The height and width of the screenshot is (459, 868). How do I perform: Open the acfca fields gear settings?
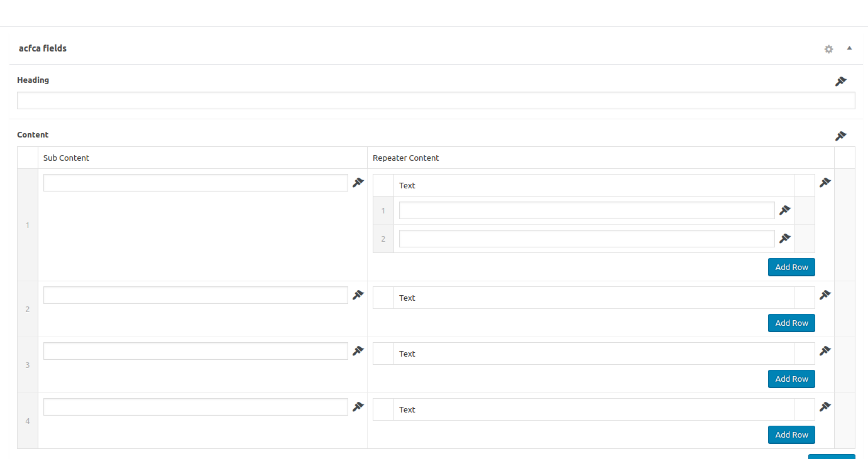pyautogui.click(x=829, y=49)
